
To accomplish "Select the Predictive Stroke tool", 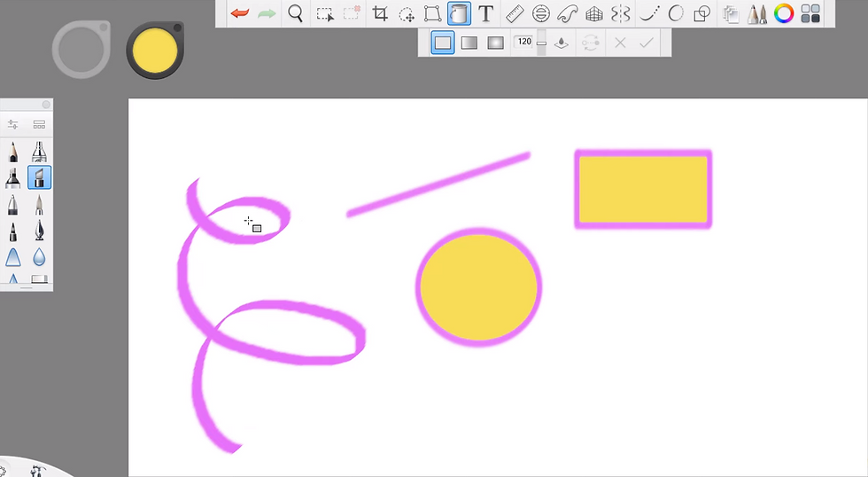I will tap(675, 13).
